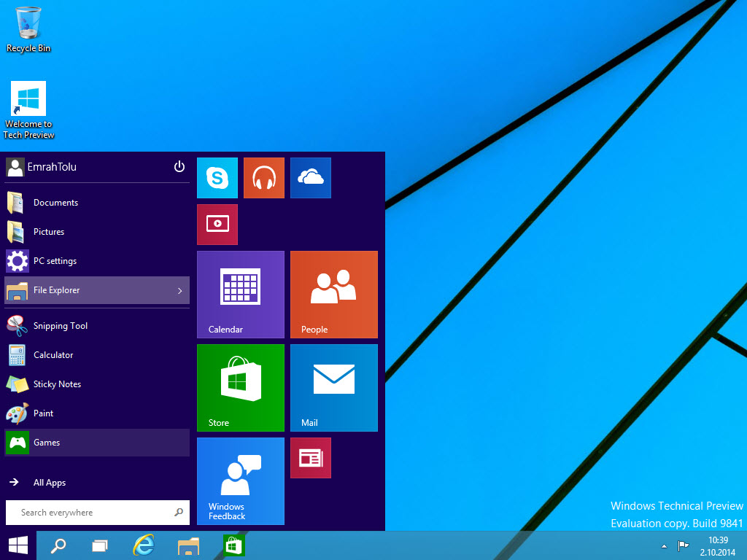This screenshot has width=747, height=560.
Task: Open File Explorer from the Start menu
Action: [97, 290]
